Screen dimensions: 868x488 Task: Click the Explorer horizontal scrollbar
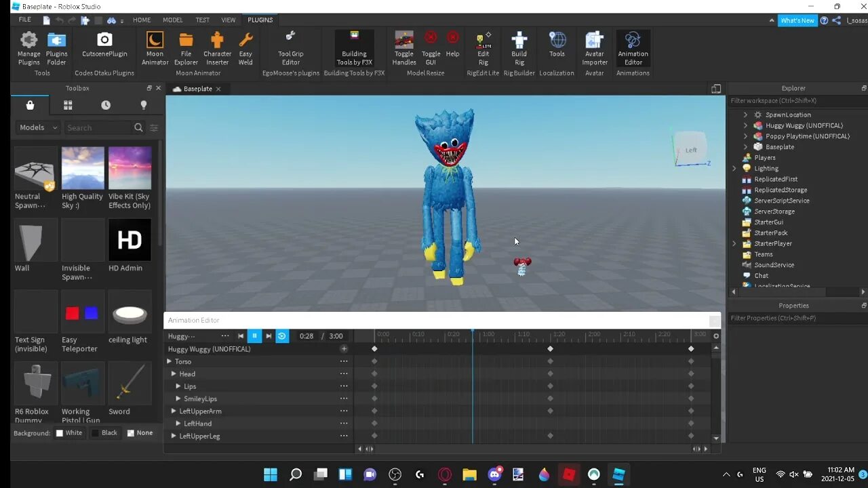pos(781,291)
